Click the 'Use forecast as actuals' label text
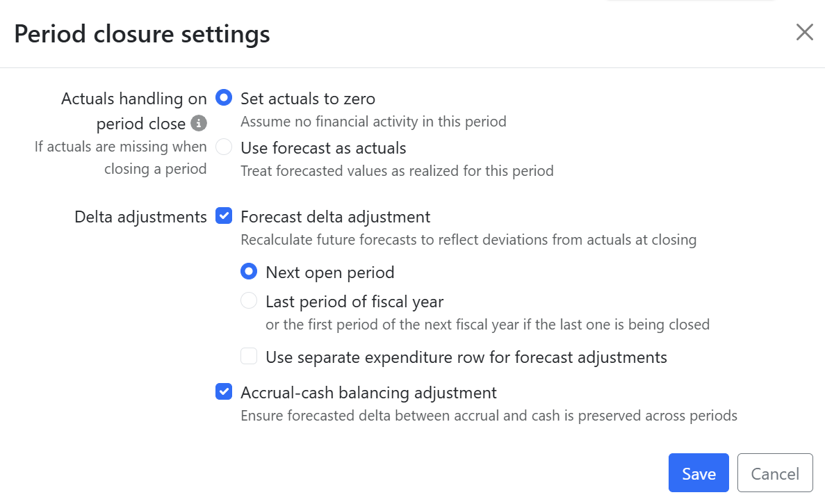825x504 pixels. (323, 148)
